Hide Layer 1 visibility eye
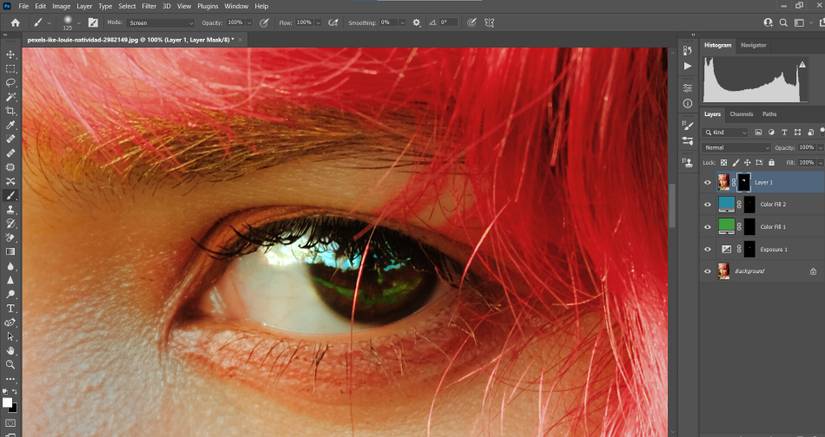The height and width of the screenshot is (437, 825). (x=708, y=182)
